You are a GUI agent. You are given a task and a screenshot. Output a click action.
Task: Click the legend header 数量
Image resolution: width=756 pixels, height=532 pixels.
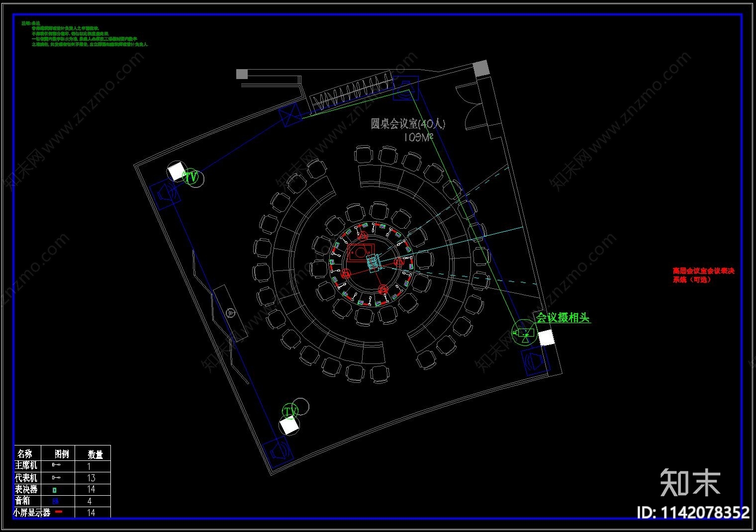pyautogui.click(x=95, y=454)
